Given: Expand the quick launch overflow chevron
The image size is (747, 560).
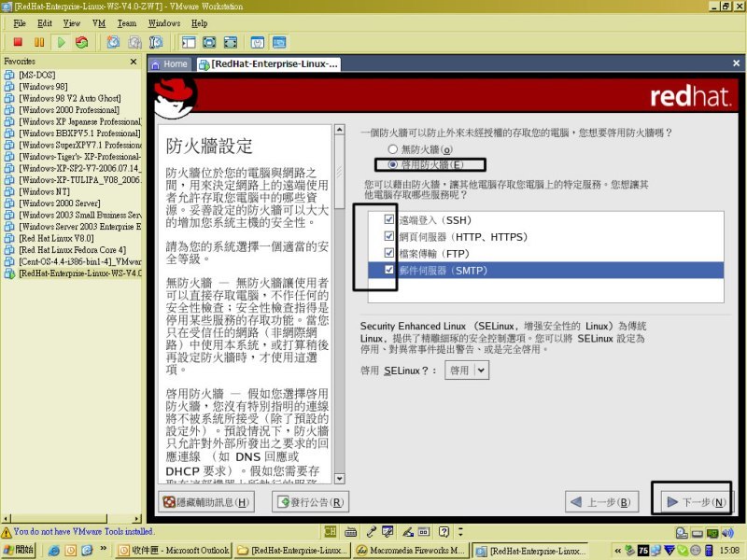Looking at the screenshot, I should pos(103,549).
